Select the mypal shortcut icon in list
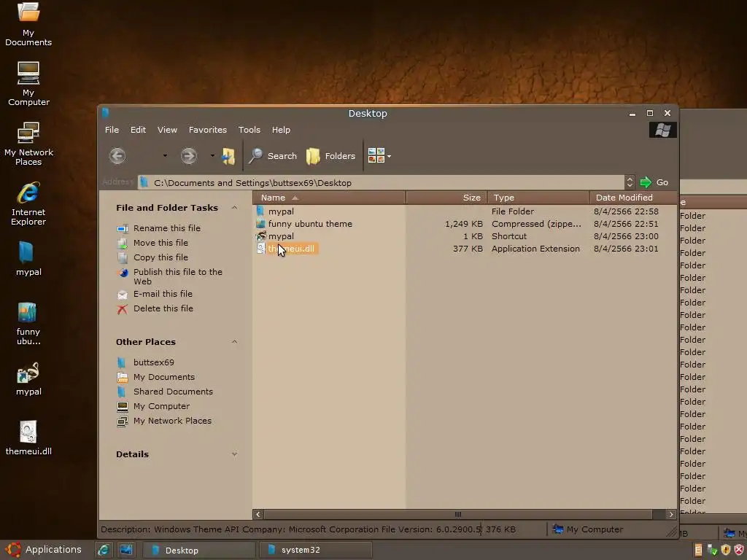The image size is (747, 560). (x=260, y=236)
